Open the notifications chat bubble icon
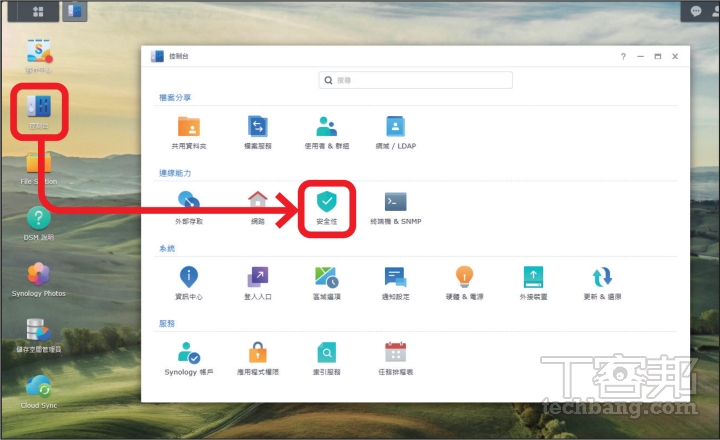The height and width of the screenshot is (440, 720). click(696, 11)
